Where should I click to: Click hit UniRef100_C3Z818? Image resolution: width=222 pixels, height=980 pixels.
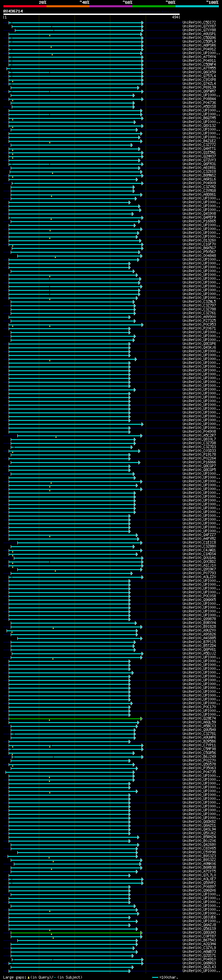199,171
